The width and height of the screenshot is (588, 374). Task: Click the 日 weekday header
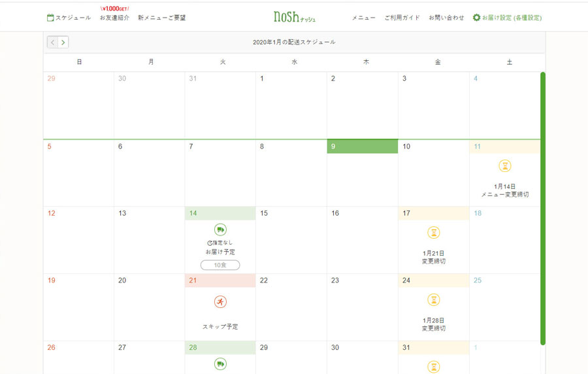click(79, 62)
